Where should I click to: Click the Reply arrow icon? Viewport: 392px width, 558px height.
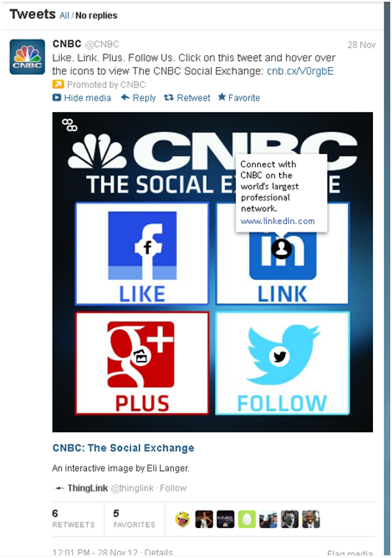[125, 97]
